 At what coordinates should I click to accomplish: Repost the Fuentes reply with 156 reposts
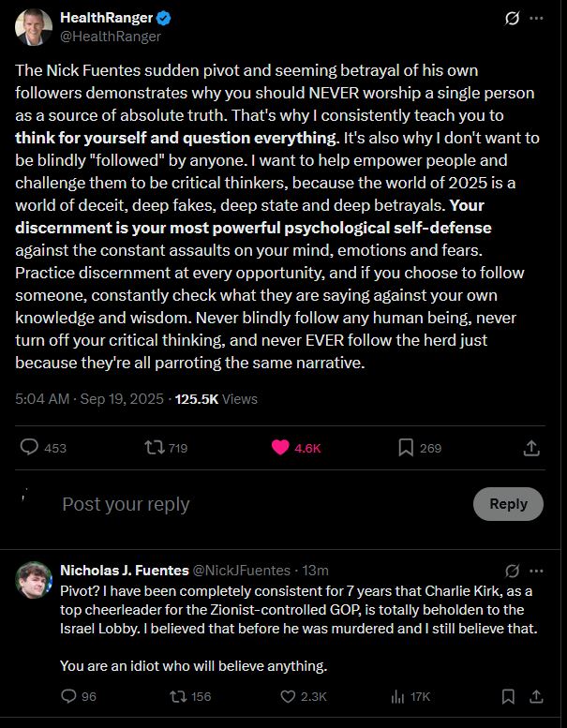point(177,696)
